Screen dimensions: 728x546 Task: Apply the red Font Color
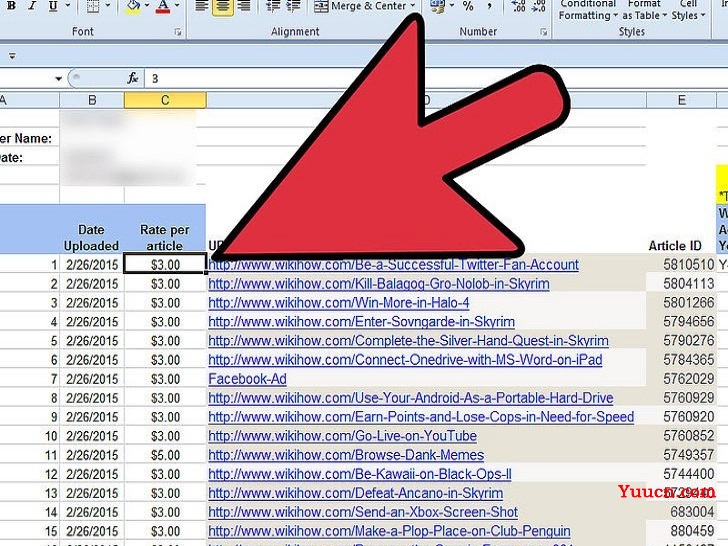[x=162, y=6]
